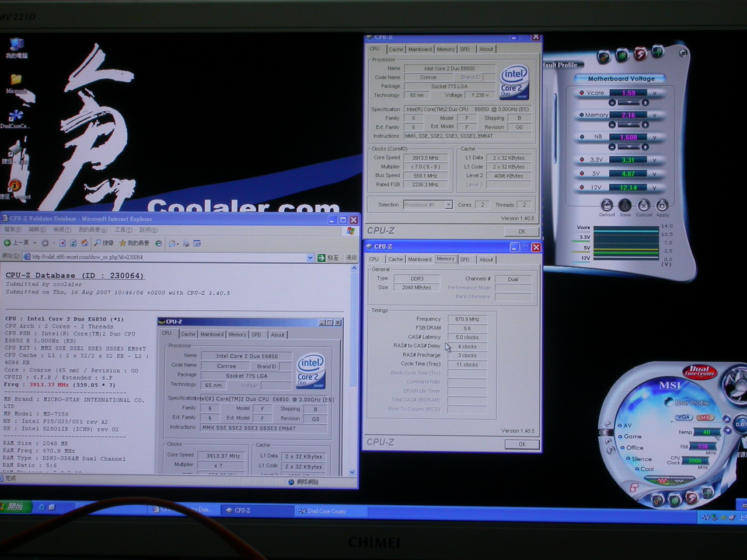Select the Game mode in Dual Core Center
Screen dimensions: 747x560
630,436
